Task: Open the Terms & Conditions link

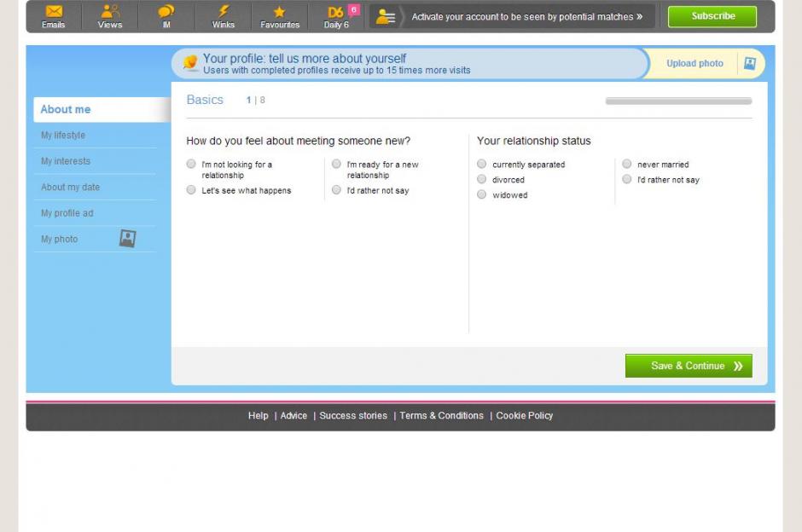Action: tap(441, 416)
